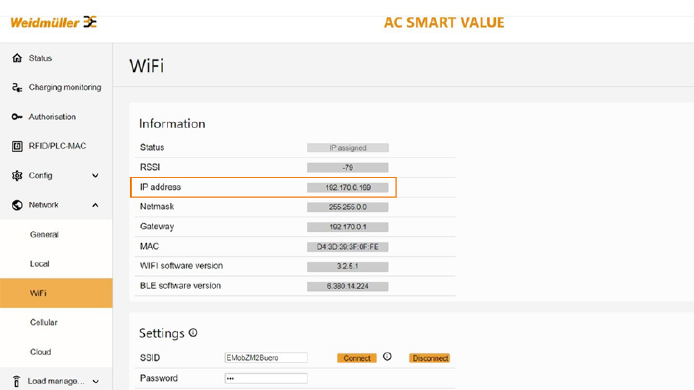Expand the Load management chevron

(95, 381)
